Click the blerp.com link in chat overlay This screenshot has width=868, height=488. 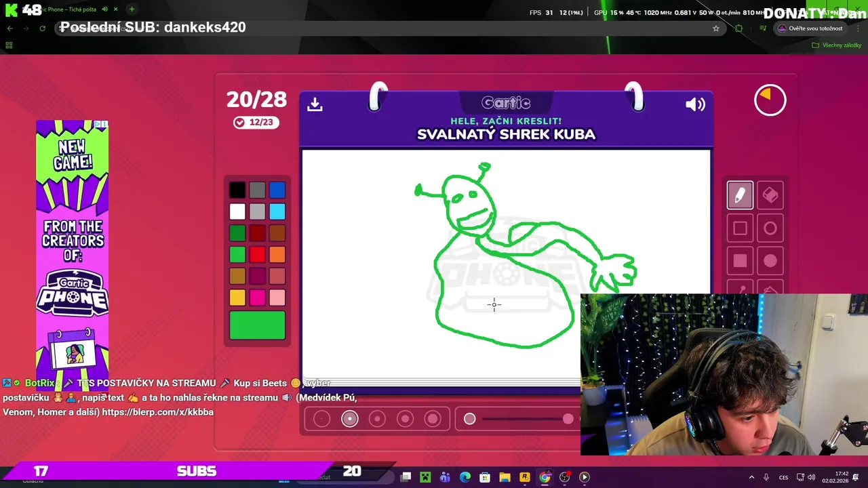point(157,412)
